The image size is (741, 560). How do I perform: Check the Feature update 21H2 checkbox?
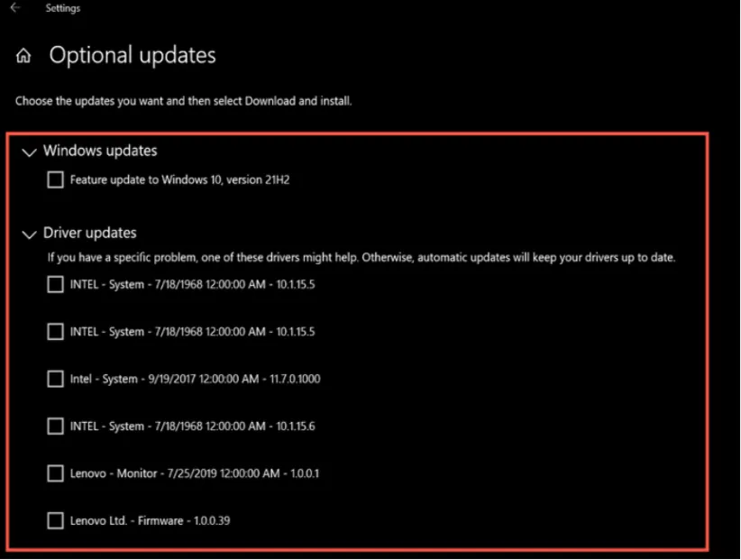55,180
